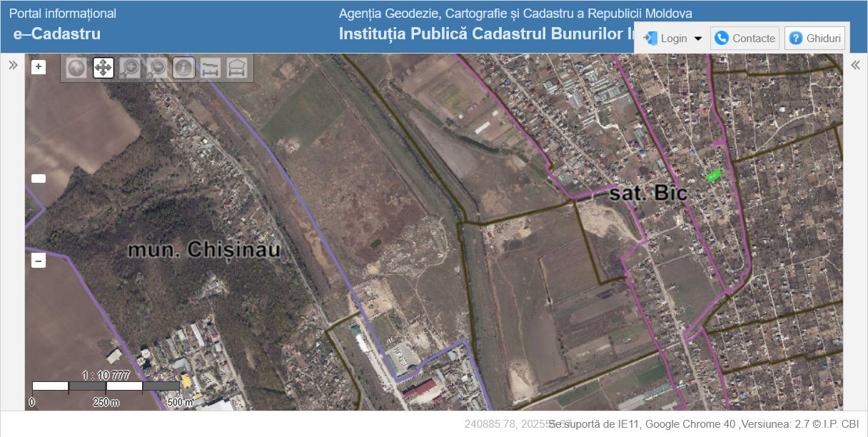The image size is (868, 437).
Task: Activate the magnifier zoom-out tool
Action: (x=157, y=68)
